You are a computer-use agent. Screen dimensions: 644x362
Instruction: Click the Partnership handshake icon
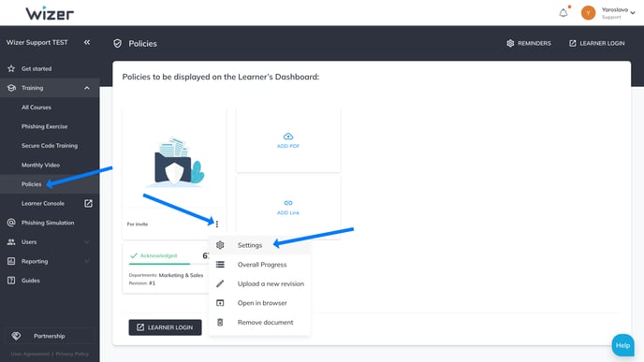tap(17, 336)
